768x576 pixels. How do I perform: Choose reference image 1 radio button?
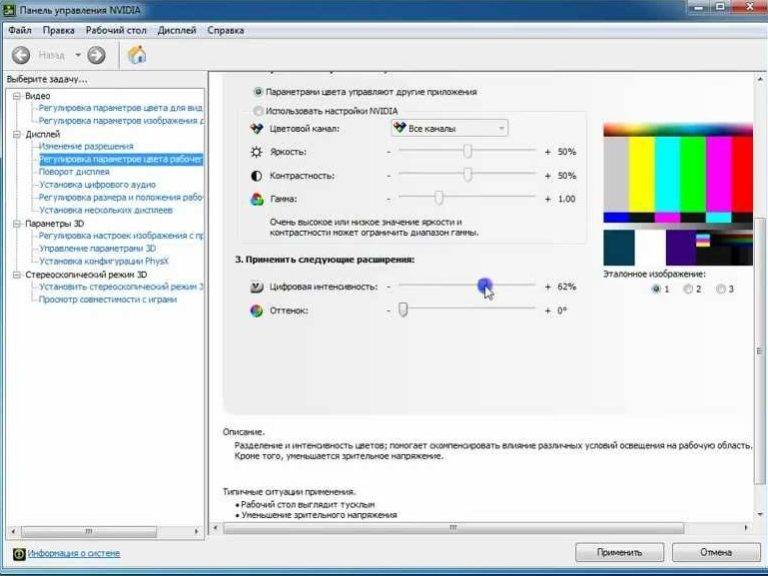[656, 289]
